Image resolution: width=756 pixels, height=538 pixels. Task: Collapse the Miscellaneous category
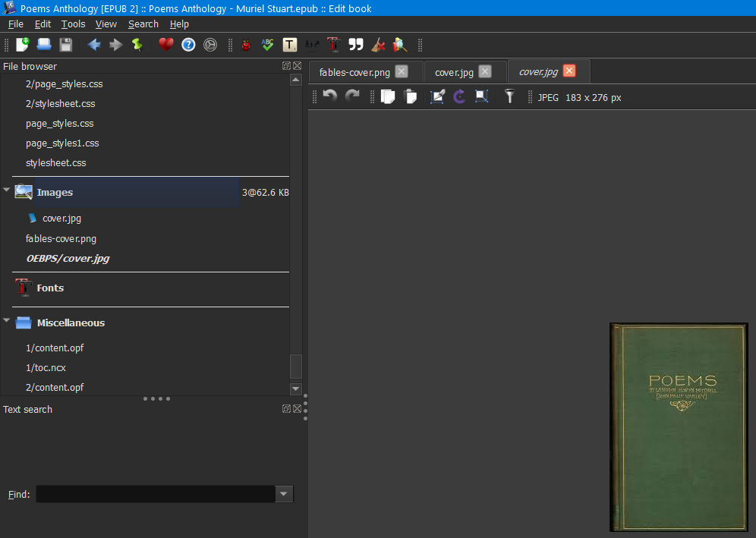tap(6, 320)
